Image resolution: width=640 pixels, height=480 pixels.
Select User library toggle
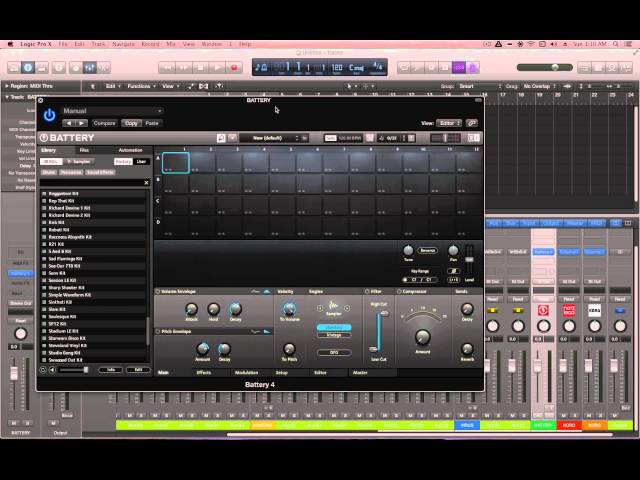(x=142, y=162)
